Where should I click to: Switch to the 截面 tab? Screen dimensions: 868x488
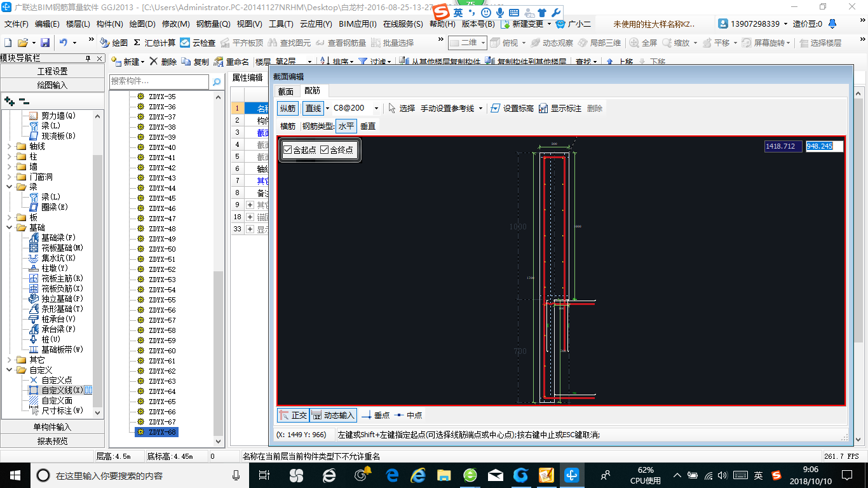tap(286, 91)
